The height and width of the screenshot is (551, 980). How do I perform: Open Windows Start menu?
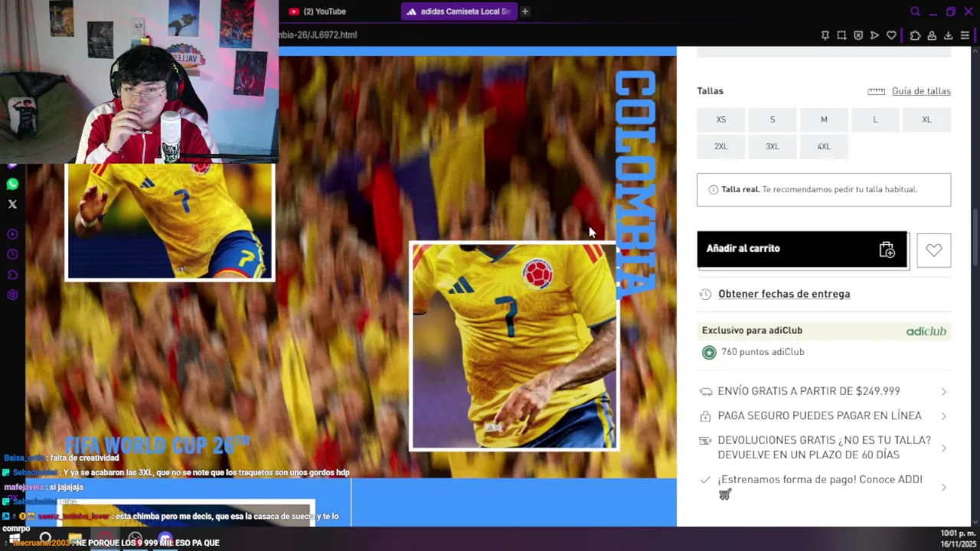coord(15,539)
